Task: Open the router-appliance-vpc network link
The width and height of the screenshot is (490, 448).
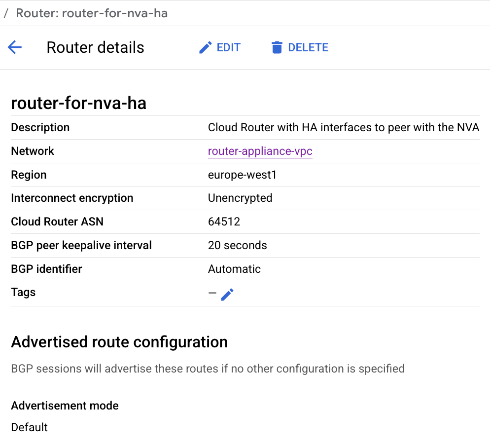Action: click(x=260, y=151)
